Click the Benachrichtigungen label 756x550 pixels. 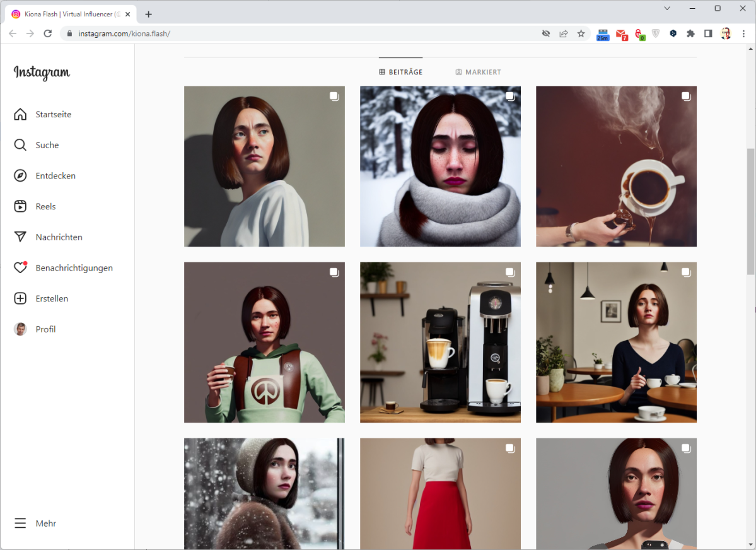(x=74, y=268)
